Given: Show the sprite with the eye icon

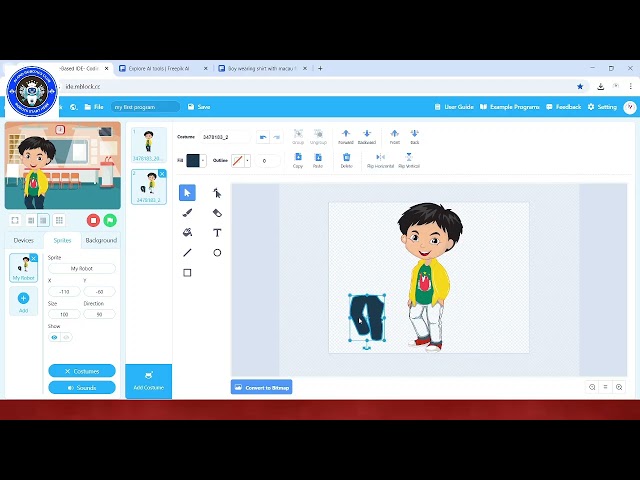Looking at the screenshot, I should (x=54, y=337).
